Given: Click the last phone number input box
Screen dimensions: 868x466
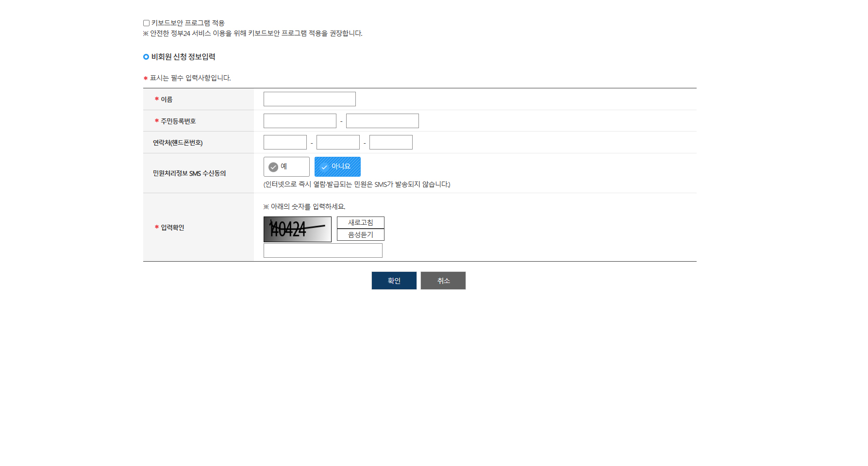Looking at the screenshot, I should tap(391, 142).
